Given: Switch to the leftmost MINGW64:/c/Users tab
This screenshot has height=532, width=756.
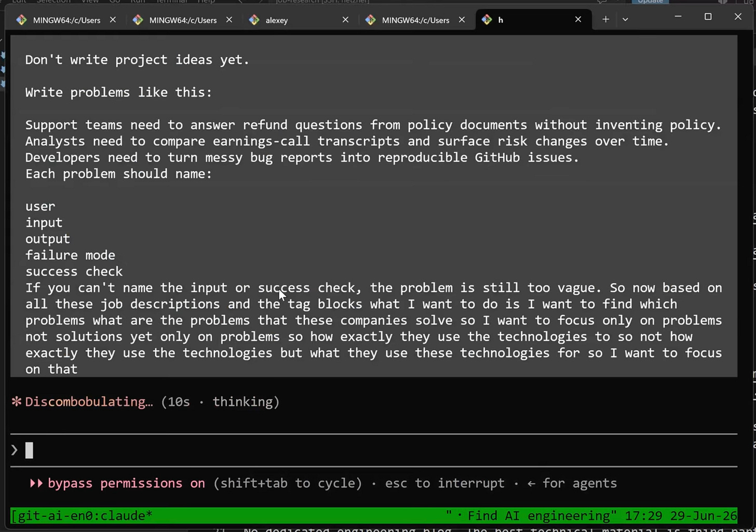Looking at the screenshot, I should 66,20.
